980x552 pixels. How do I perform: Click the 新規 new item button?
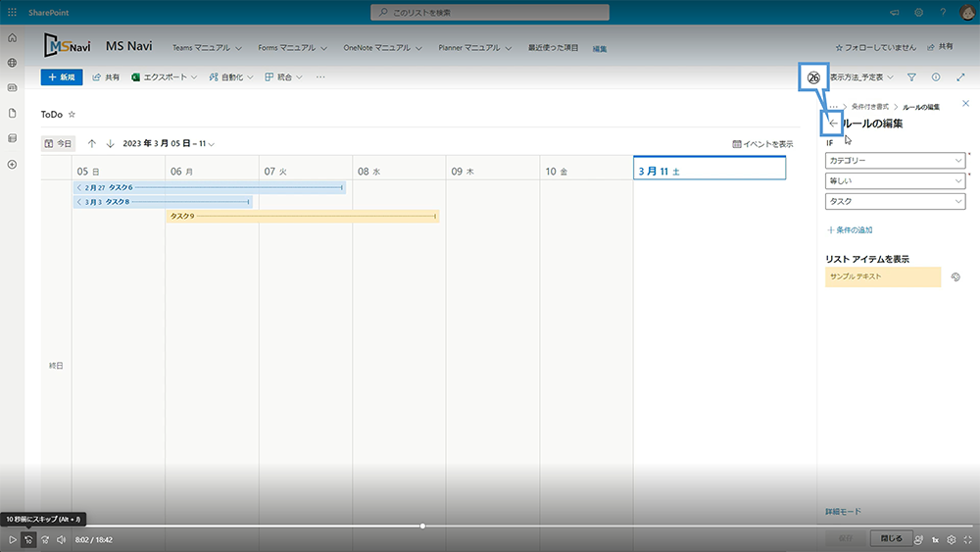click(x=62, y=76)
